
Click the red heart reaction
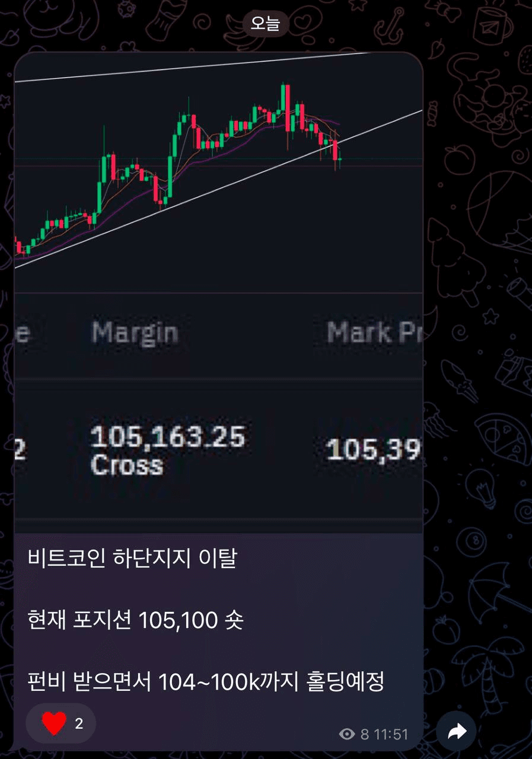[54, 723]
